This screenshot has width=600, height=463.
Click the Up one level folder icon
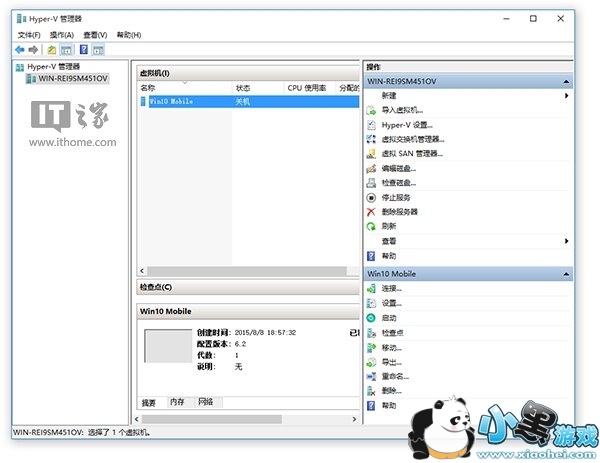pyautogui.click(x=52, y=50)
